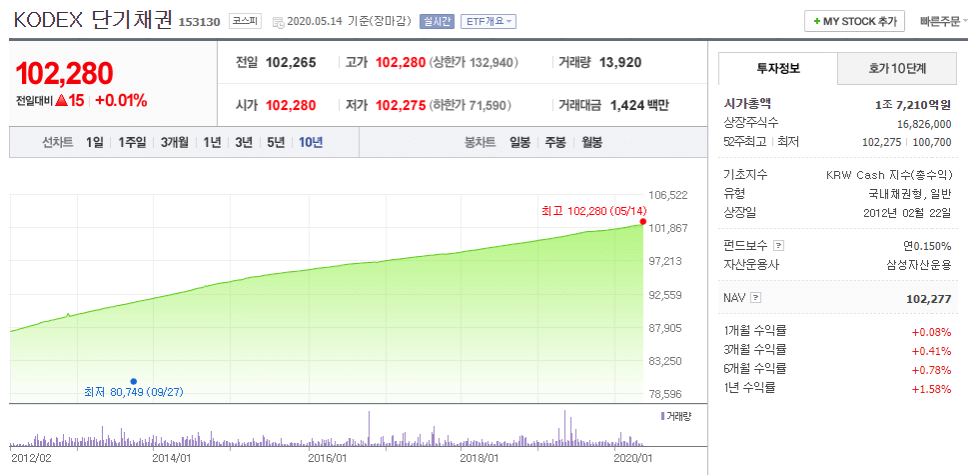Click the NAV value 102,277
980x475 pixels.
click(928, 299)
